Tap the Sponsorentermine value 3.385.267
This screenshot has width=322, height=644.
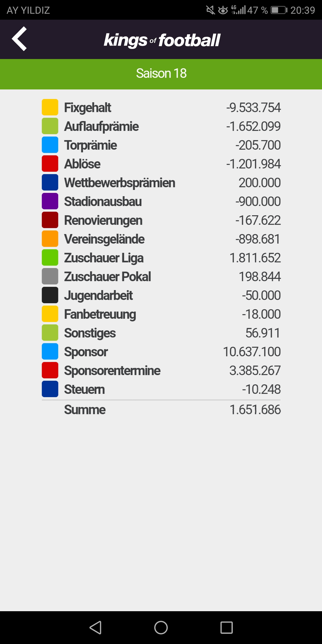point(255,371)
